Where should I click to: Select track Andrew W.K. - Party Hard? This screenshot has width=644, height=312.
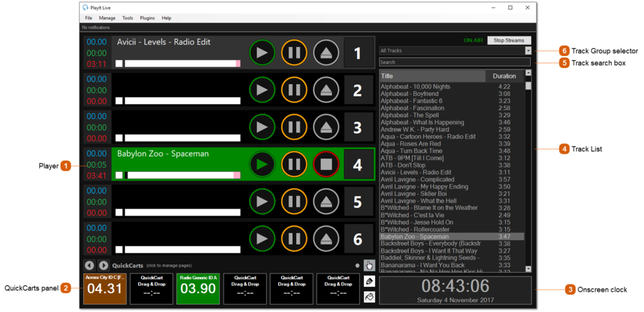452,129
